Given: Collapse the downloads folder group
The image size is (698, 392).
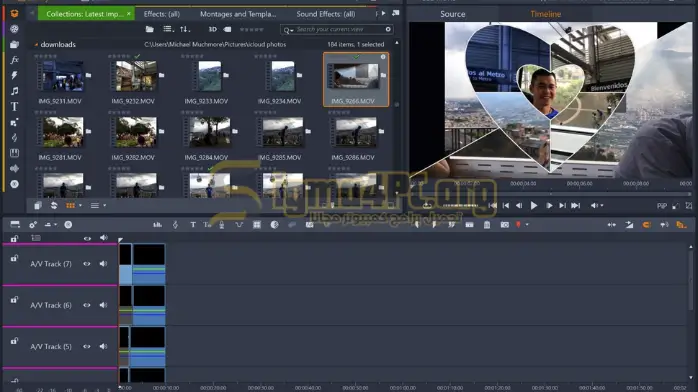Looking at the screenshot, I should pos(36,44).
